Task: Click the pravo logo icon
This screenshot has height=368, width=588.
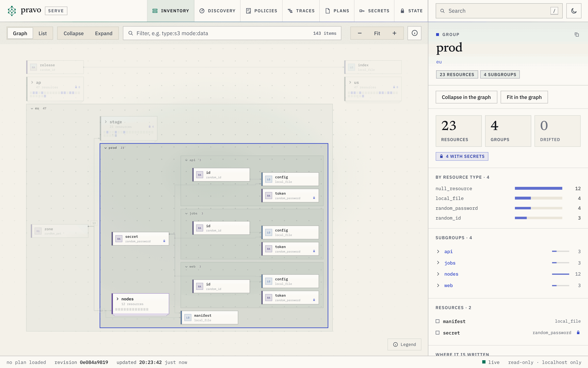Action: coord(12,11)
